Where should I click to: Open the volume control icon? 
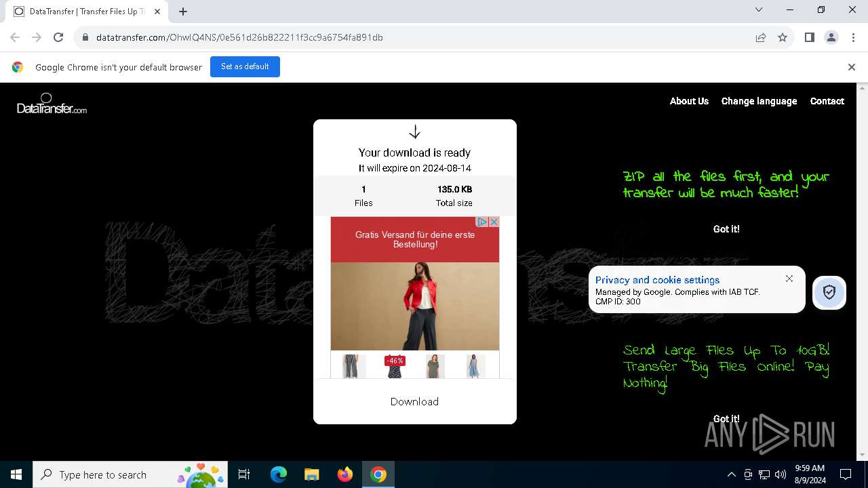781,474
